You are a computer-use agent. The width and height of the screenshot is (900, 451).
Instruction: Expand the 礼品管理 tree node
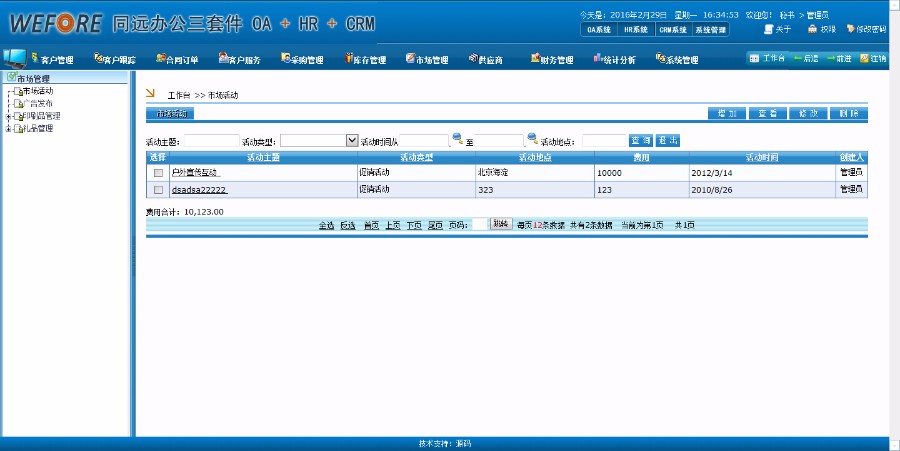point(7,129)
